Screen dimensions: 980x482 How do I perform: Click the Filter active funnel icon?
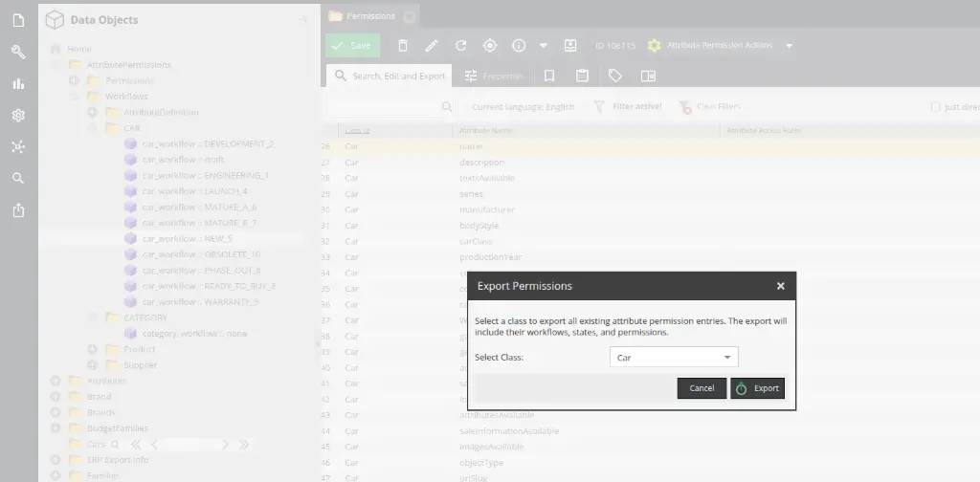click(599, 107)
